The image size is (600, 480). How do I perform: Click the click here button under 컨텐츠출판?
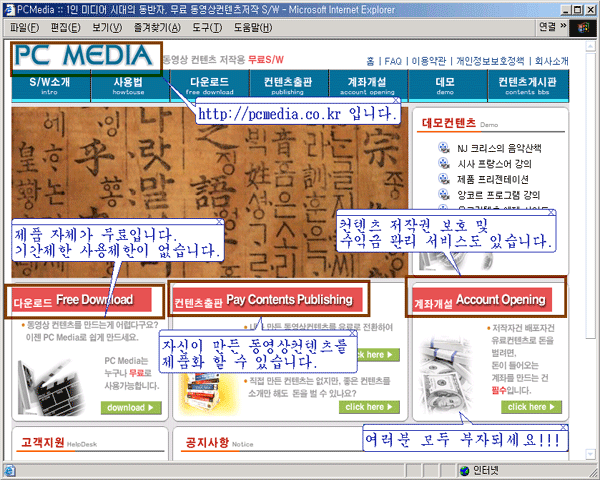[x=369, y=407]
